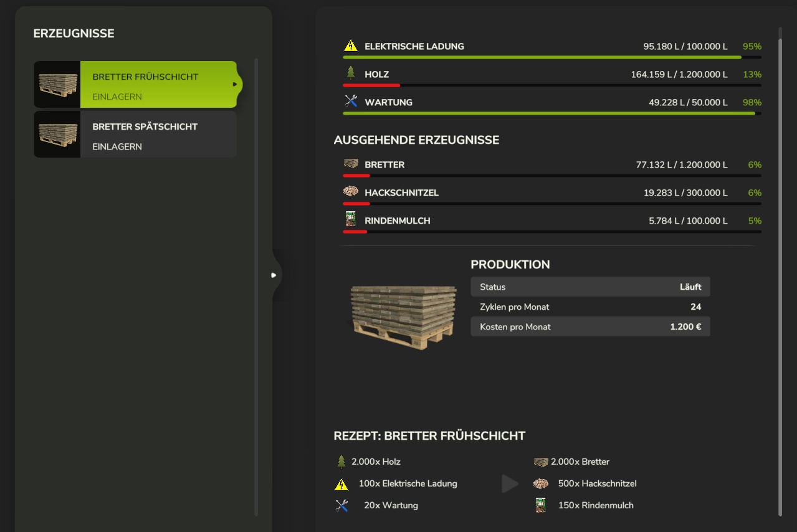Click the production Status row showing Läuft
Screen dimensions: 797x532
coord(589,287)
